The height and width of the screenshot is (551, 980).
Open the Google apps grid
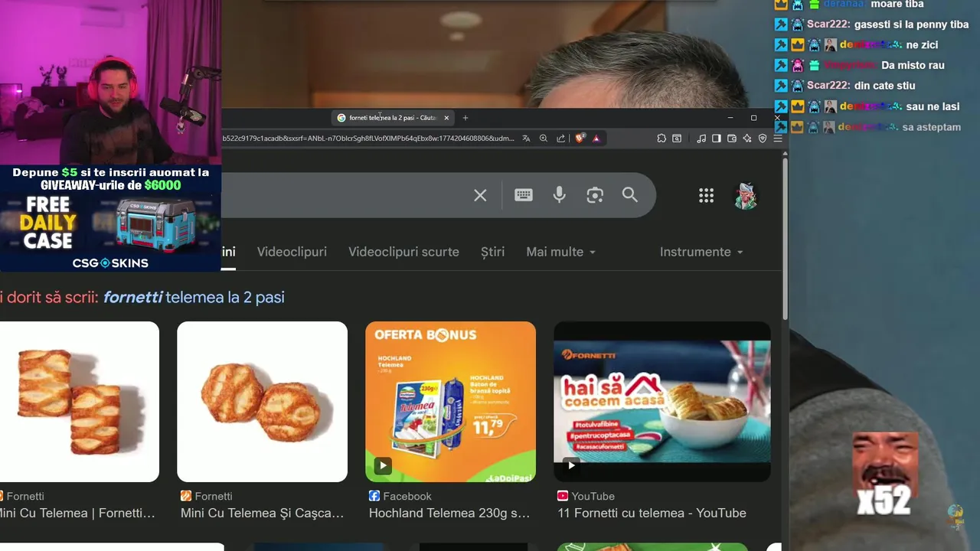click(706, 196)
